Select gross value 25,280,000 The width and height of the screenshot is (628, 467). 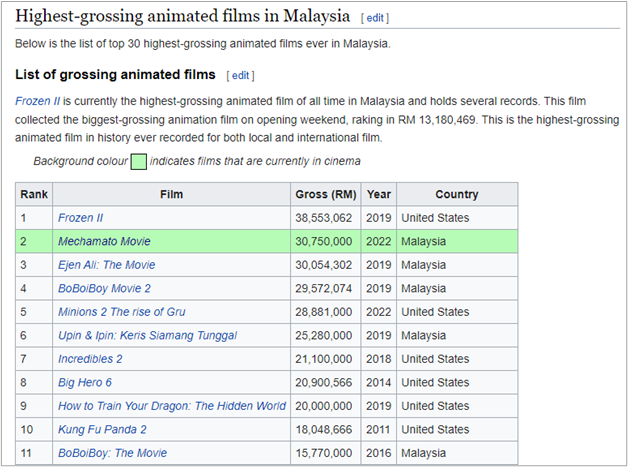[324, 336]
